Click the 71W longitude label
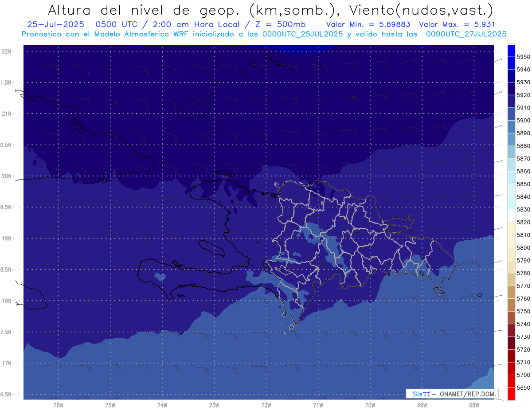532x411 pixels. point(318,405)
